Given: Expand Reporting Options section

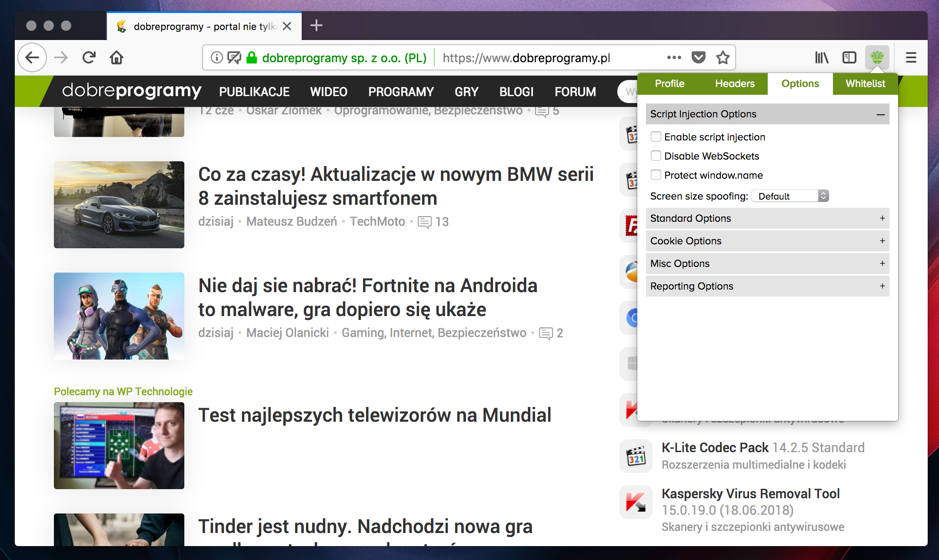Looking at the screenshot, I should (x=767, y=286).
